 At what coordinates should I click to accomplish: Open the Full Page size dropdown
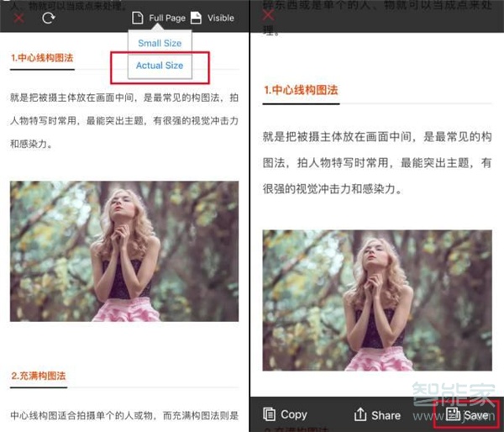(167, 18)
